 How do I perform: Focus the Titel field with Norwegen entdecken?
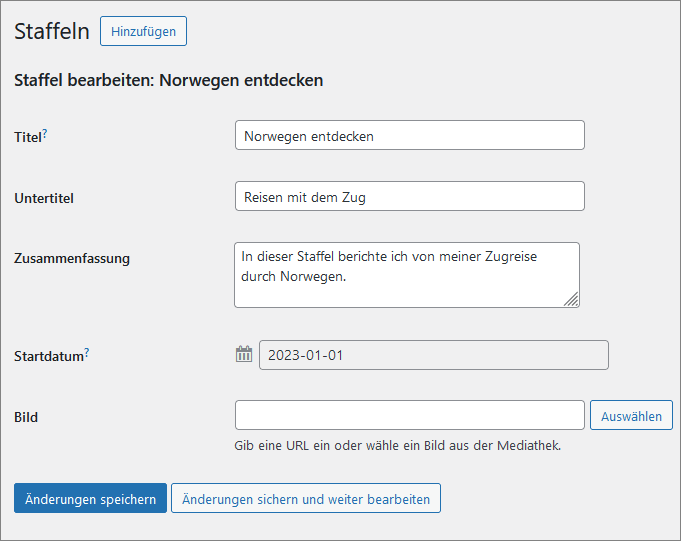click(409, 136)
